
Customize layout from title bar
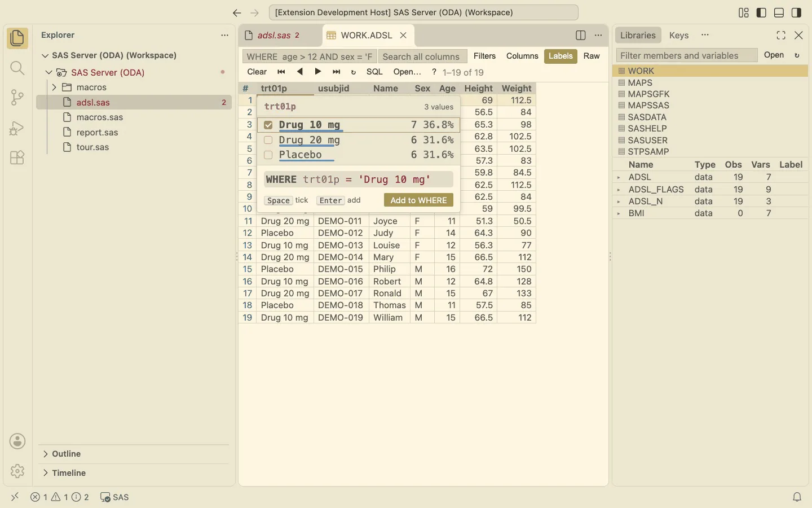click(744, 12)
